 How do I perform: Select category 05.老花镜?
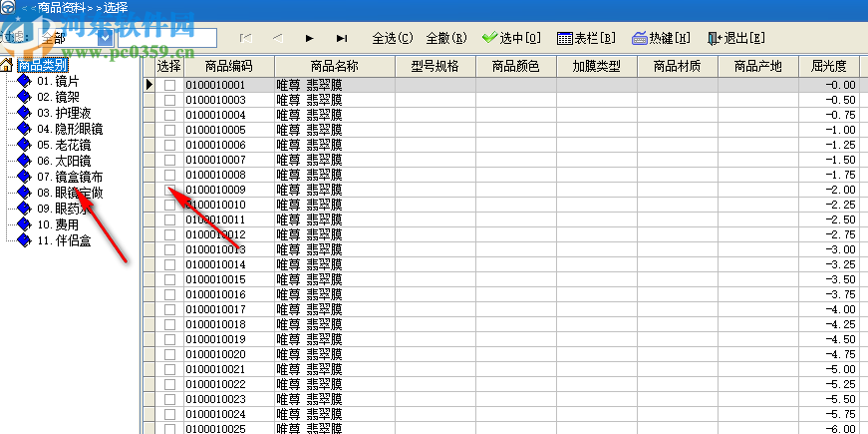coord(64,146)
